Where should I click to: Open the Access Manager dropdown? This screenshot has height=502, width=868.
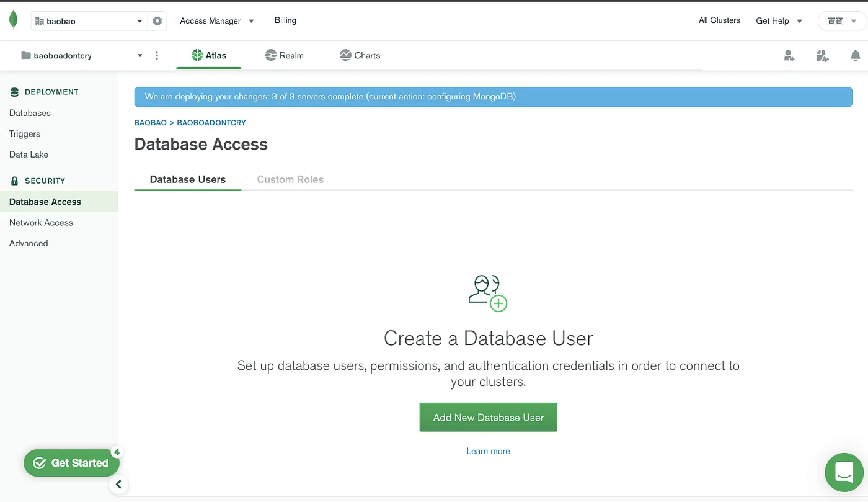217,20
